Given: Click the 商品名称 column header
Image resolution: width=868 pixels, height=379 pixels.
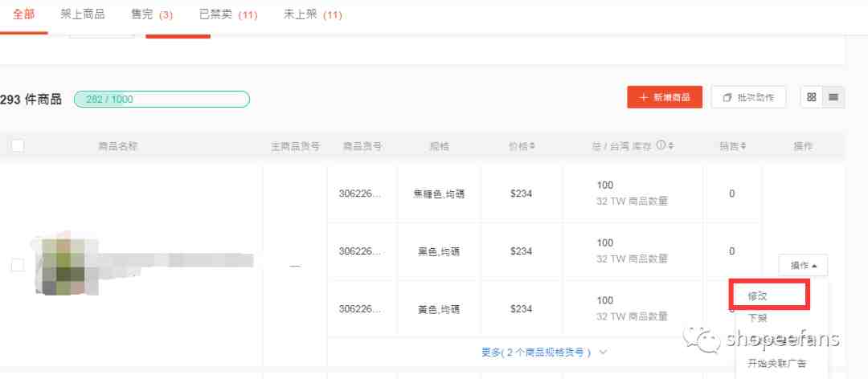Looking at the screenshot, I should coord(118,147).
